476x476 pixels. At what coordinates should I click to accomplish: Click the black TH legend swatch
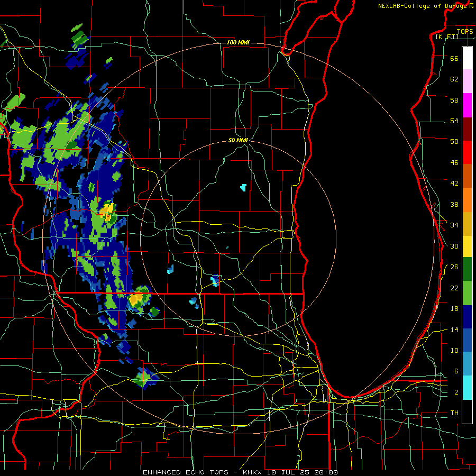coord(467,411)
